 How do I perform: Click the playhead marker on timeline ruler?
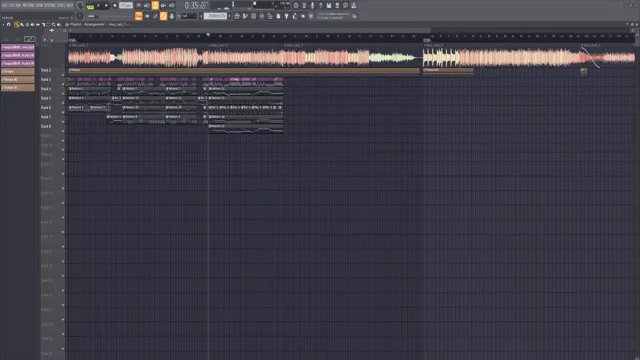(208, 35)
